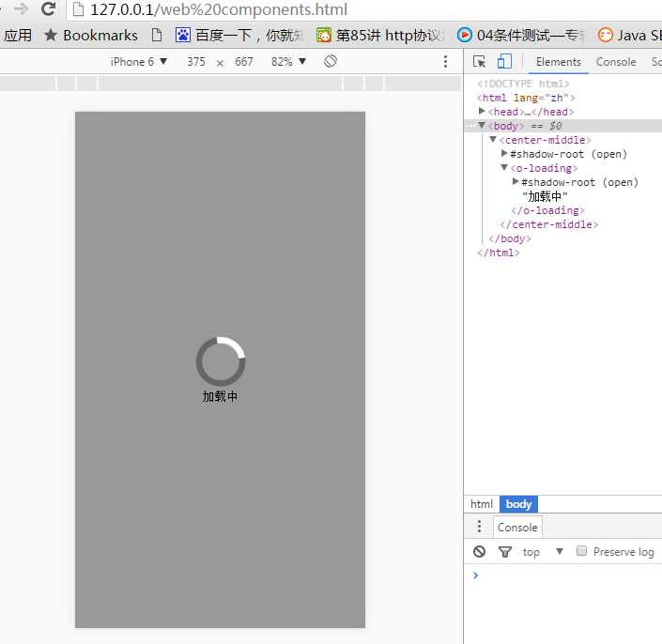Click the address bar URL field
This screenshot has height=644, width=662.
click(x=363, y=9)
